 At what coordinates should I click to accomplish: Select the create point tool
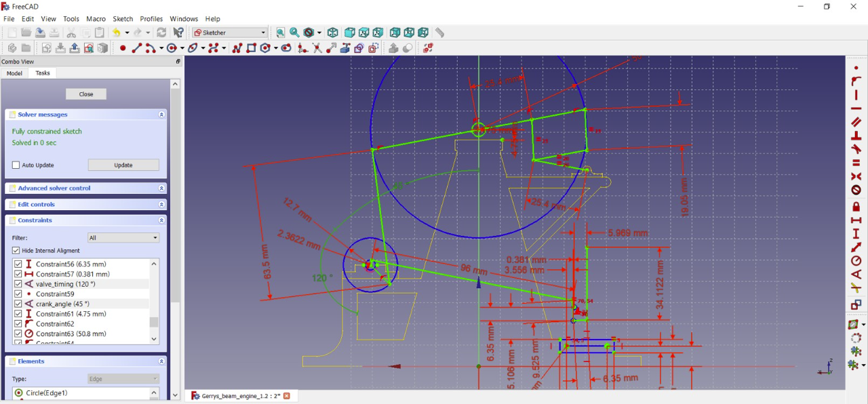coord(123,48)
